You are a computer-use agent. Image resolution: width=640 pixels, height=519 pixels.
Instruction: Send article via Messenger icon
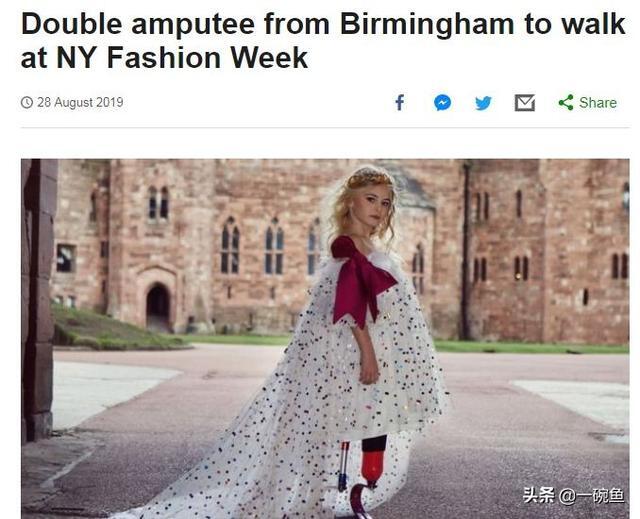tap(442, 102)
